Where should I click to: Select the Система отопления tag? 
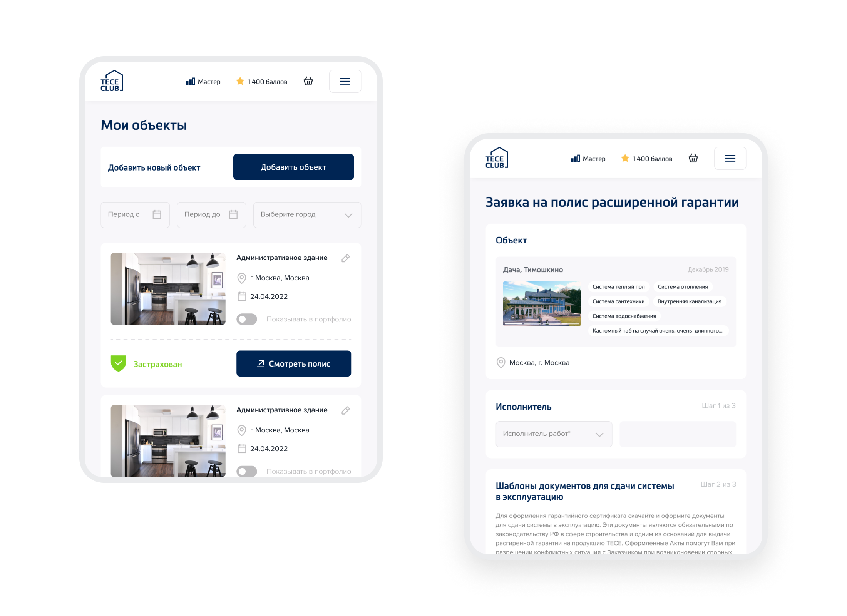click(x=683, y=287)
